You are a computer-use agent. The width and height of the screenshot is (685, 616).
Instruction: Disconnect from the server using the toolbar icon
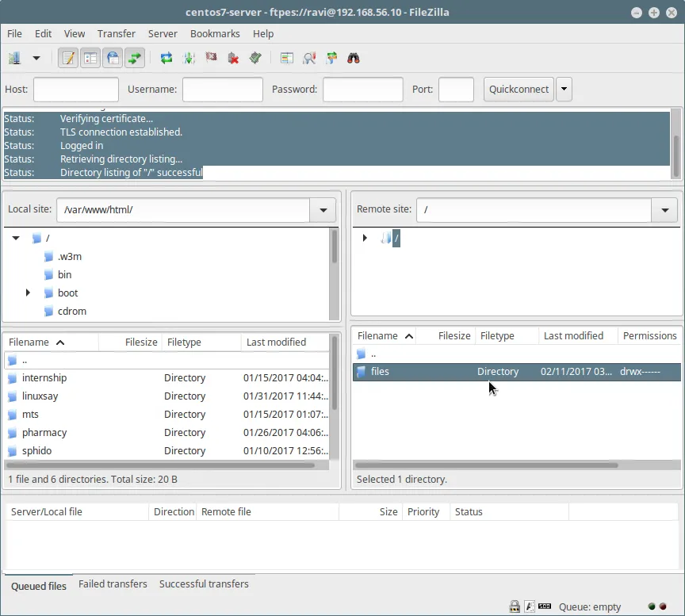(233, 58)
